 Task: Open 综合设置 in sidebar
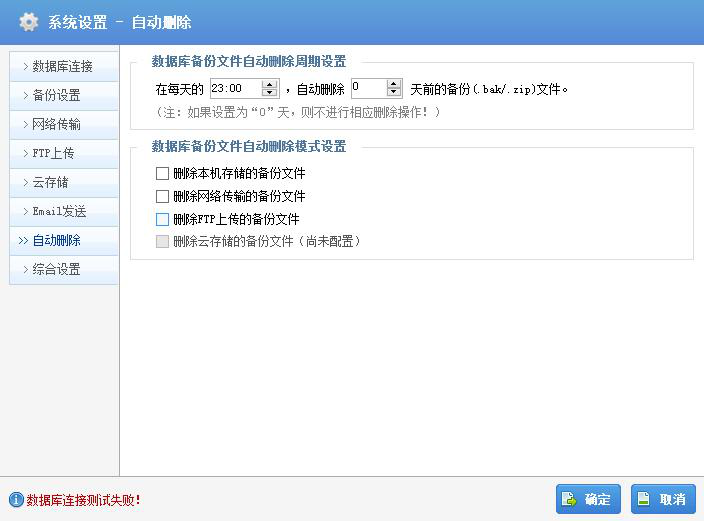click(64, 269)
